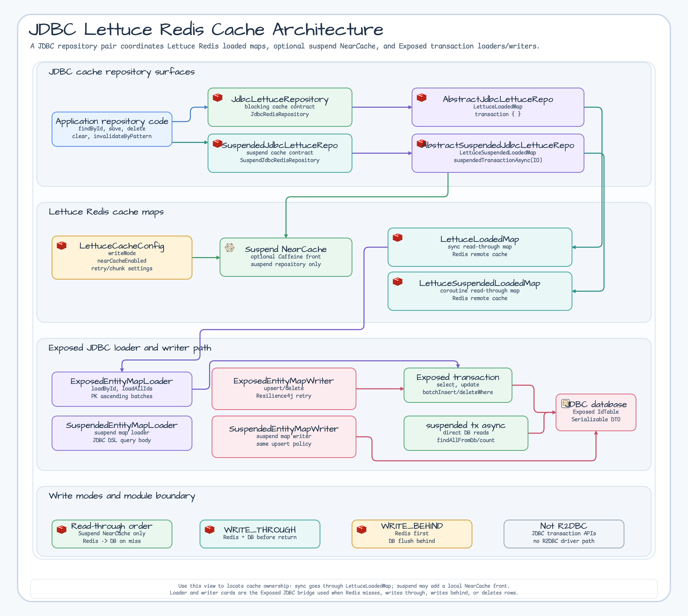Viewport: 688px width, 616px height.
Task: Click the Lettuce Redis cache maps heading
Action: (106, 212)
